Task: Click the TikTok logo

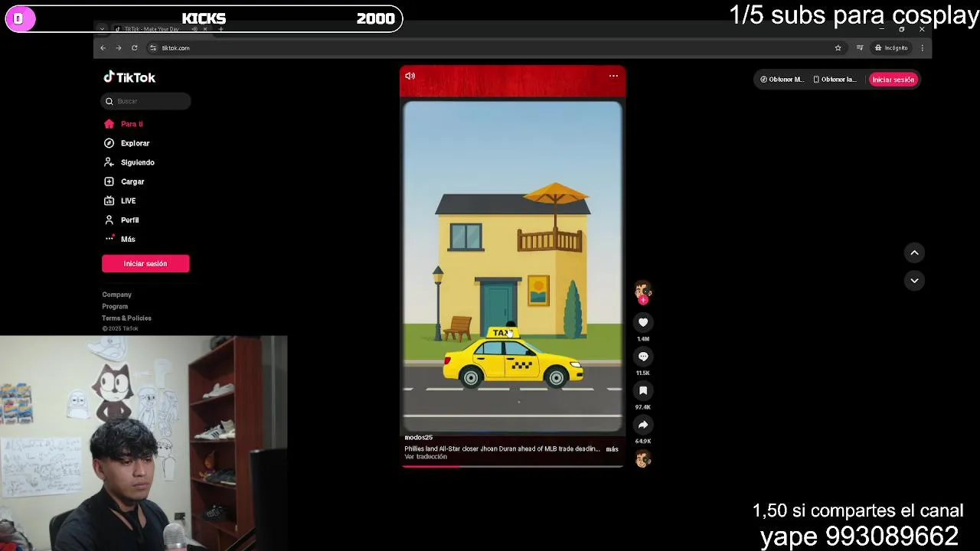Action: (129, 77)
